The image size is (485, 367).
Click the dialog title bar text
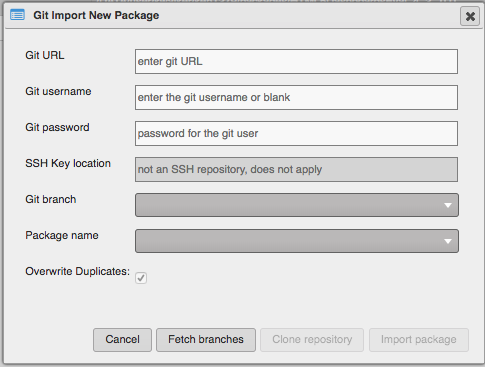tap(96, 15)
